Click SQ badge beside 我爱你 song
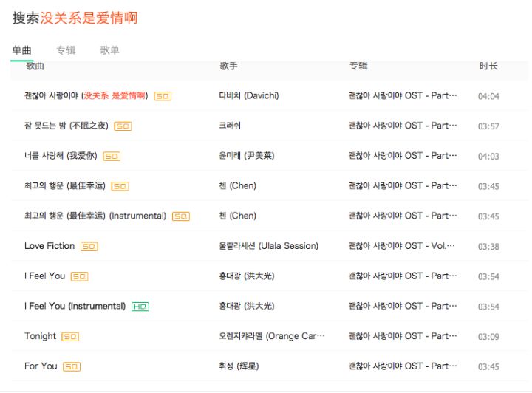 [112, 156]
